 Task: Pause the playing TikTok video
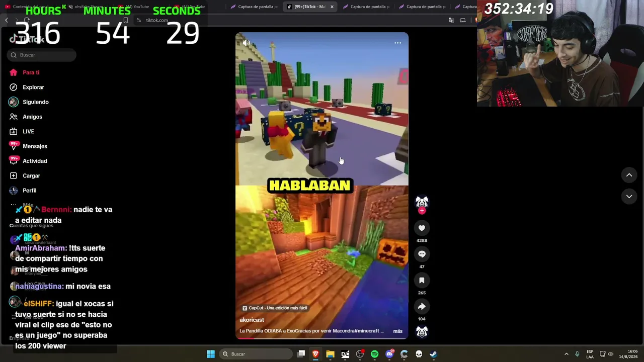pyautogui.click(x=322, y=185)
